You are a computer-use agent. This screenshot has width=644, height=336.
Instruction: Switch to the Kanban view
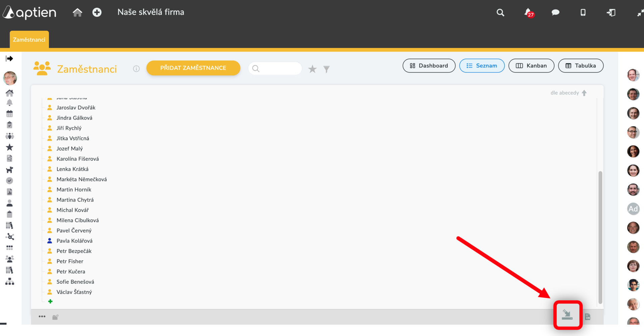click(x=531, y=66)
